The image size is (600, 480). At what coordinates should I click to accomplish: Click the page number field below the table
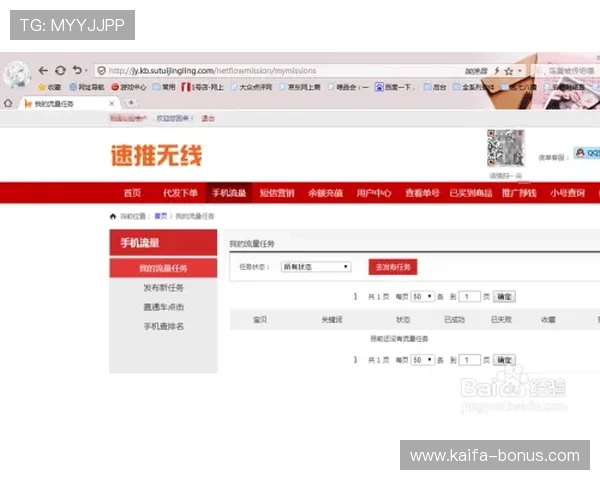click(469, 360)
